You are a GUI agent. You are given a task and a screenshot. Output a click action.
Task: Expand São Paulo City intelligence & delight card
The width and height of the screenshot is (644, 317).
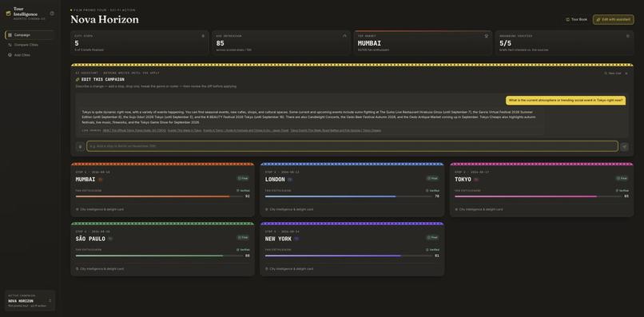(100, 268)
